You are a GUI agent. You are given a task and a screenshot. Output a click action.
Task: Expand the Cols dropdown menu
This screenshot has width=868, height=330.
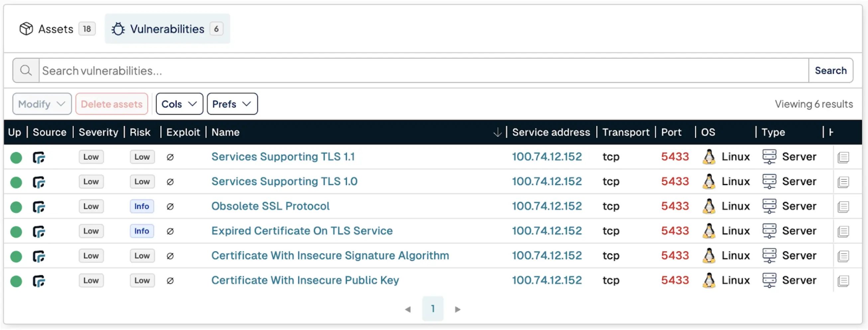coord(179,104)
